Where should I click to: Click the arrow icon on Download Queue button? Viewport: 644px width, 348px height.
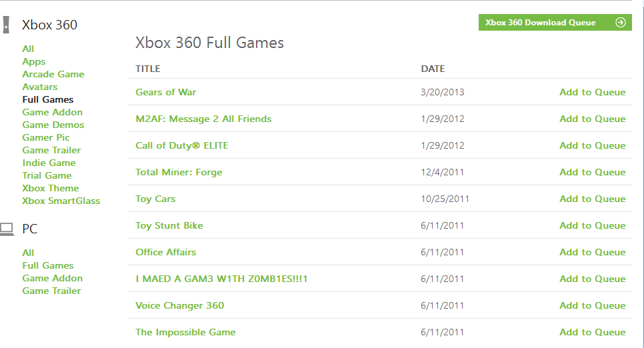point(620,23)
